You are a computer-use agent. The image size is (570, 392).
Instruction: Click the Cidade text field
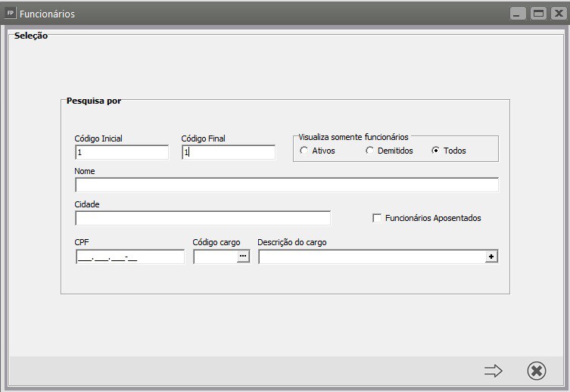203,219
